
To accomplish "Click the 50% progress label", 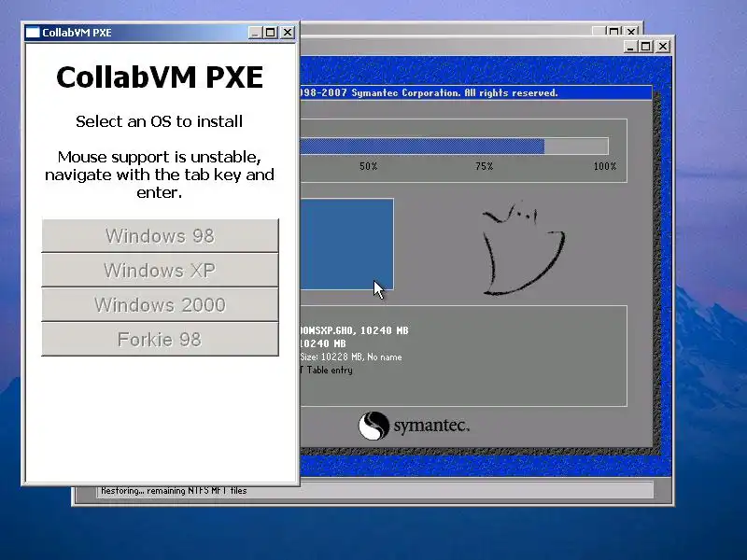I will [x=368, y=166].
